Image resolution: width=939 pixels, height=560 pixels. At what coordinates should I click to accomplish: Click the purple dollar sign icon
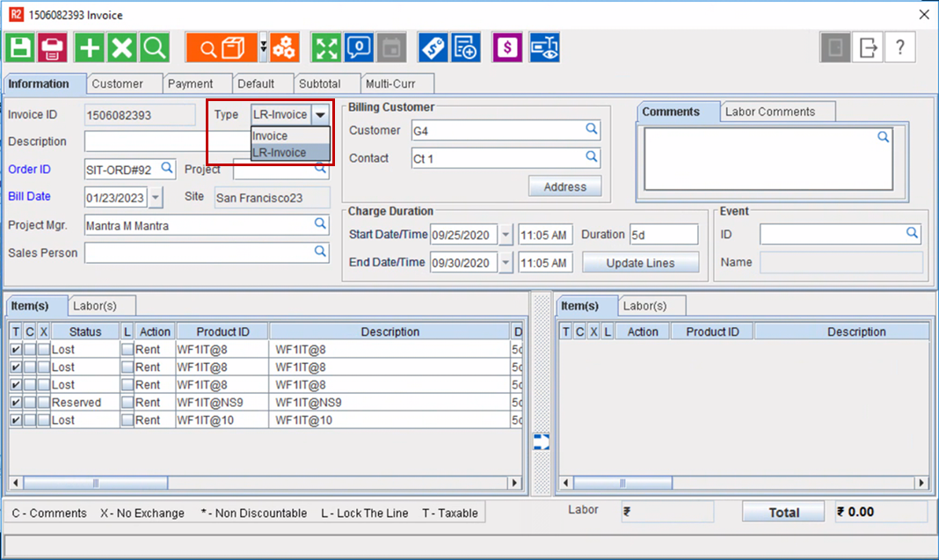[x=507, y=47]
